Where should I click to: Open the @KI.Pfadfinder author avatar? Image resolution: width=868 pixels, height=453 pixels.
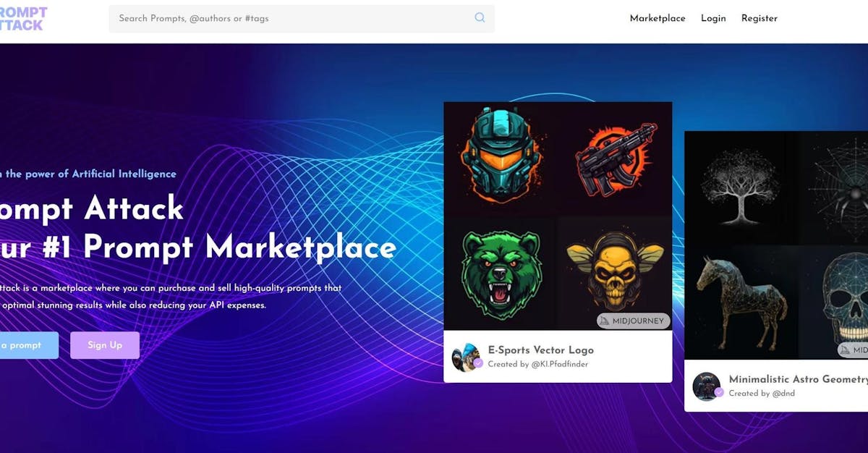click(467, 357)
